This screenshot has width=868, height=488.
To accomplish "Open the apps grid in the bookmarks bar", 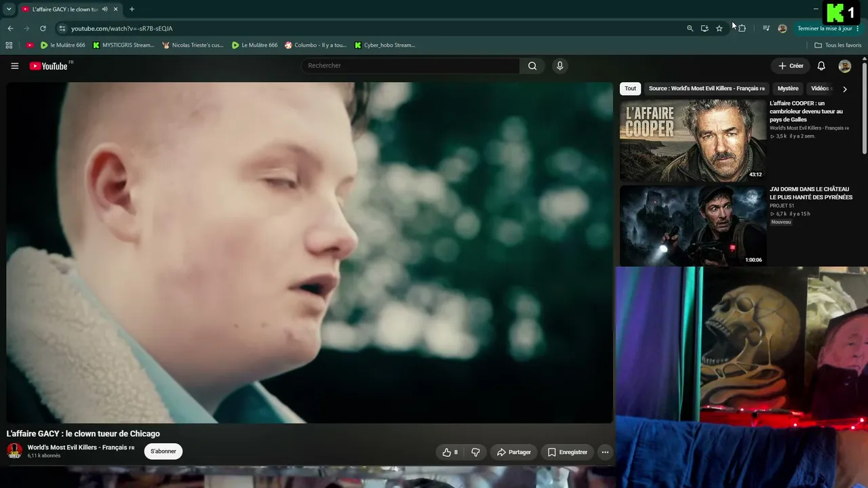I will click(x=9, y=45).
